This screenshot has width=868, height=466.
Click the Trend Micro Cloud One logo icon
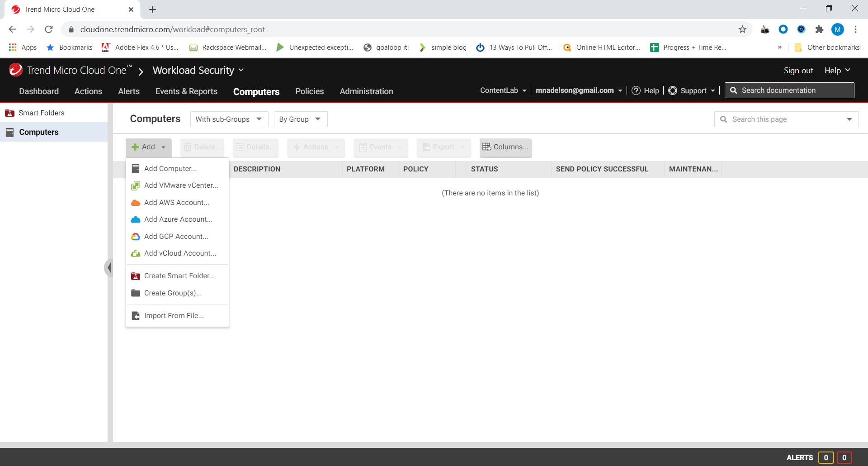16,70
